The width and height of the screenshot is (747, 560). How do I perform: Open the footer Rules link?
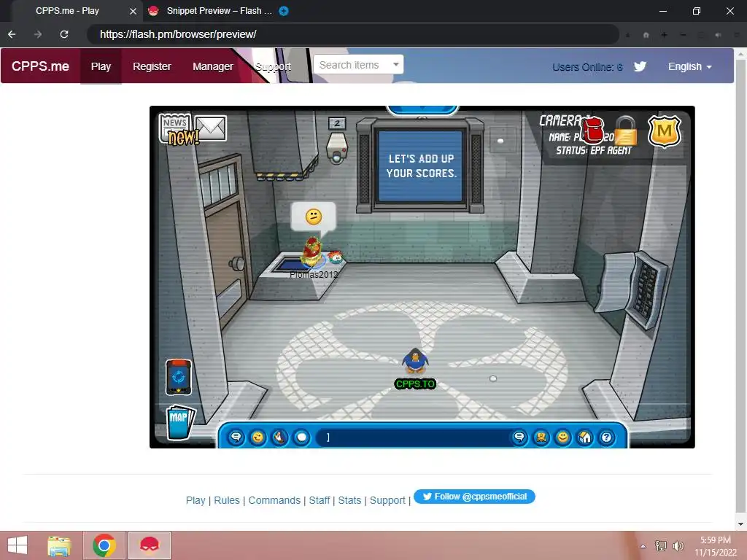(227, 500)
